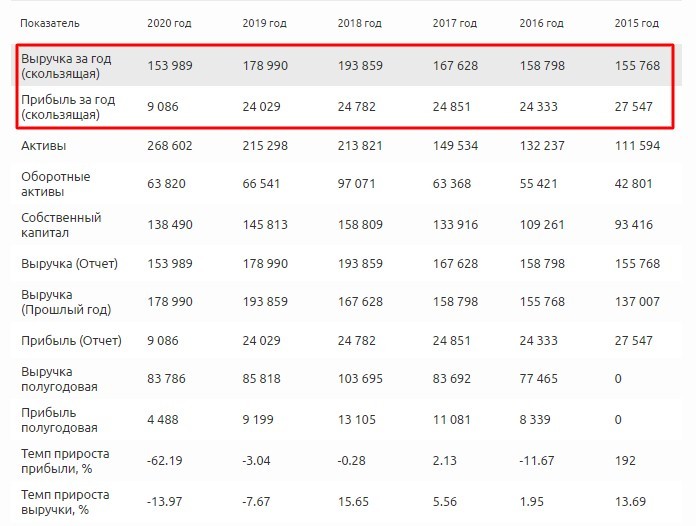Select the "Прибыль (Отчет)" row label
696x526 pixels.
71,341
